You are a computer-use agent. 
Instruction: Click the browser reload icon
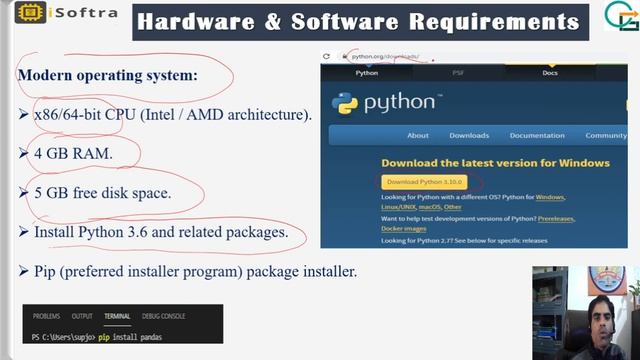[x=326, y=56]
